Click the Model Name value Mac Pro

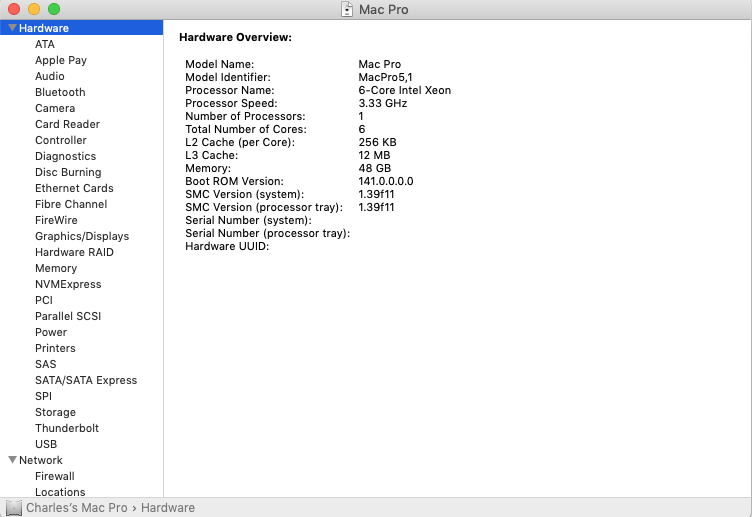click(x=379, y=64)
